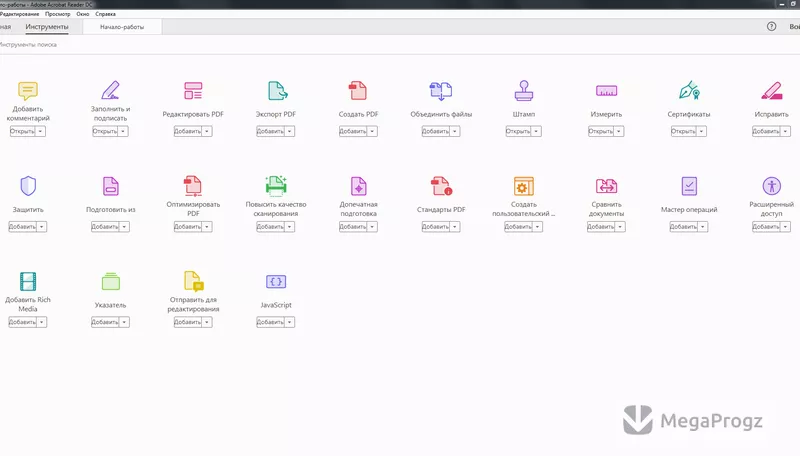
Task: Click Открыть button under Измерить
Action: (x=601, y=131)
